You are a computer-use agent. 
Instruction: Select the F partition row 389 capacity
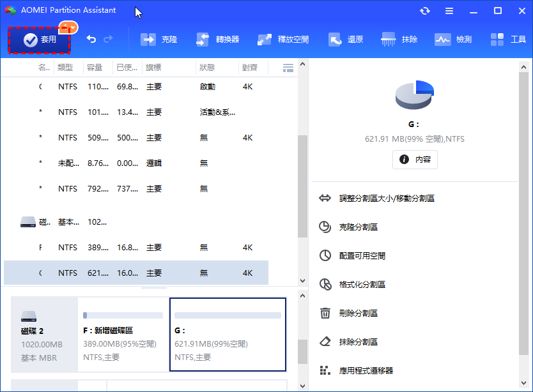point(136,248)
